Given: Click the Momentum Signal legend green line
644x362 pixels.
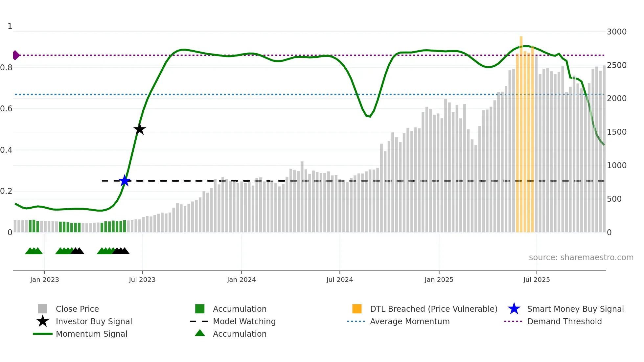Looking at the screenshot, I should pyautogui.click(x=43, y=334).
